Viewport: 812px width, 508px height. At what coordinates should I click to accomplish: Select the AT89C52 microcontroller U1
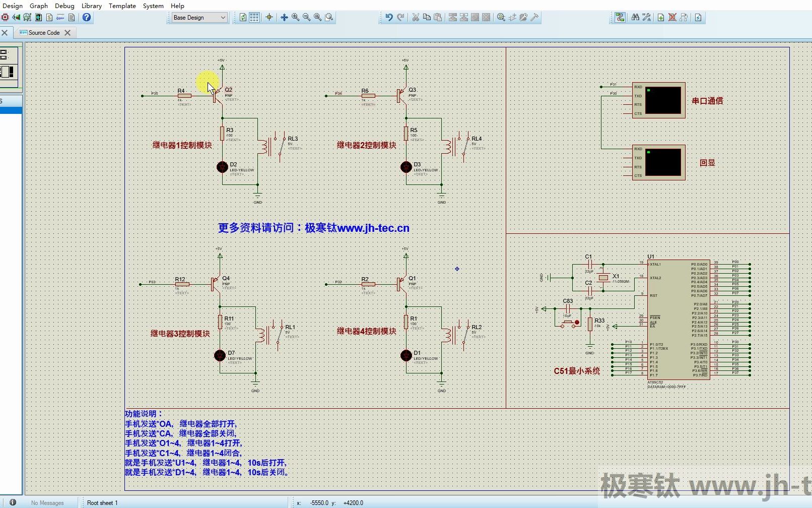tap(678, 317)
